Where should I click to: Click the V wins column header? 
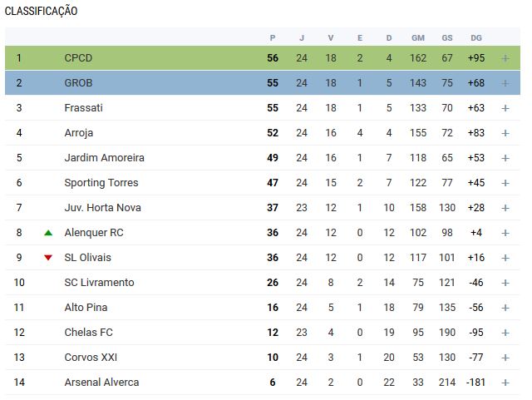tap(331, 38)
